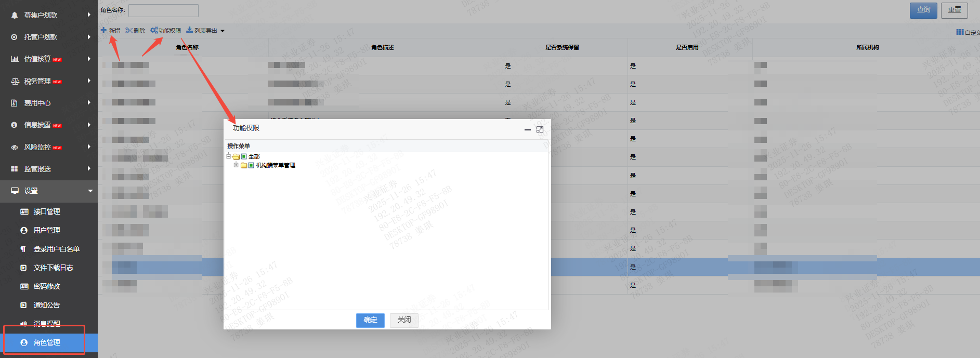
Task: Click the 确定 button in dialog
Action: click(x=370, y=320)
